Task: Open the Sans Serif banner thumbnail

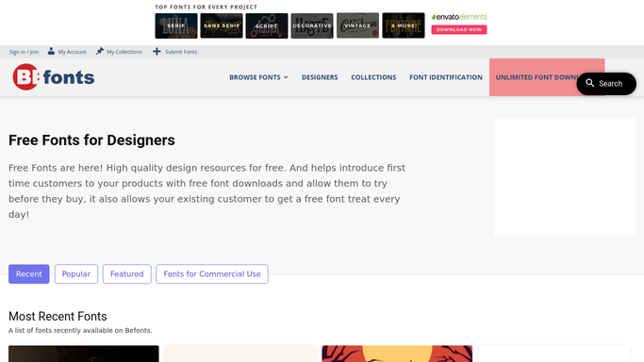Action: 222,25
